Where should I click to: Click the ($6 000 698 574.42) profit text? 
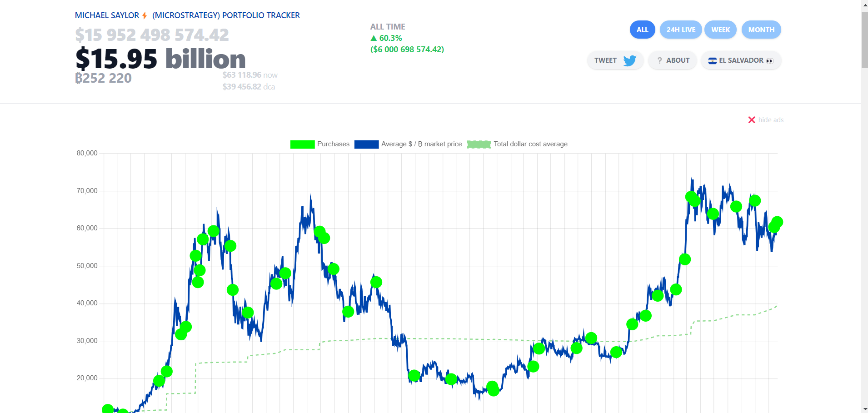(x=407, y=50)
